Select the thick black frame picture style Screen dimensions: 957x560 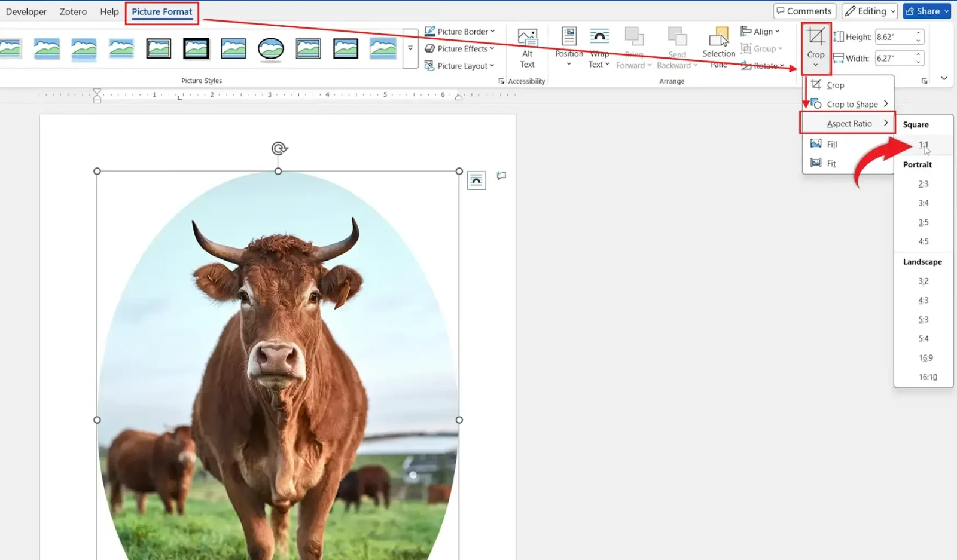click(x=196, y=48)
